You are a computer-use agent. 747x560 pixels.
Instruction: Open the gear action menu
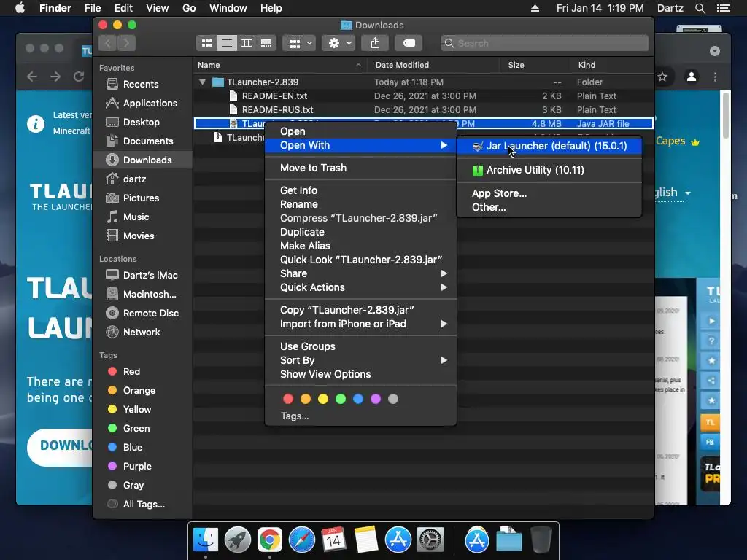pyautogui.click(x=338, y=43)
